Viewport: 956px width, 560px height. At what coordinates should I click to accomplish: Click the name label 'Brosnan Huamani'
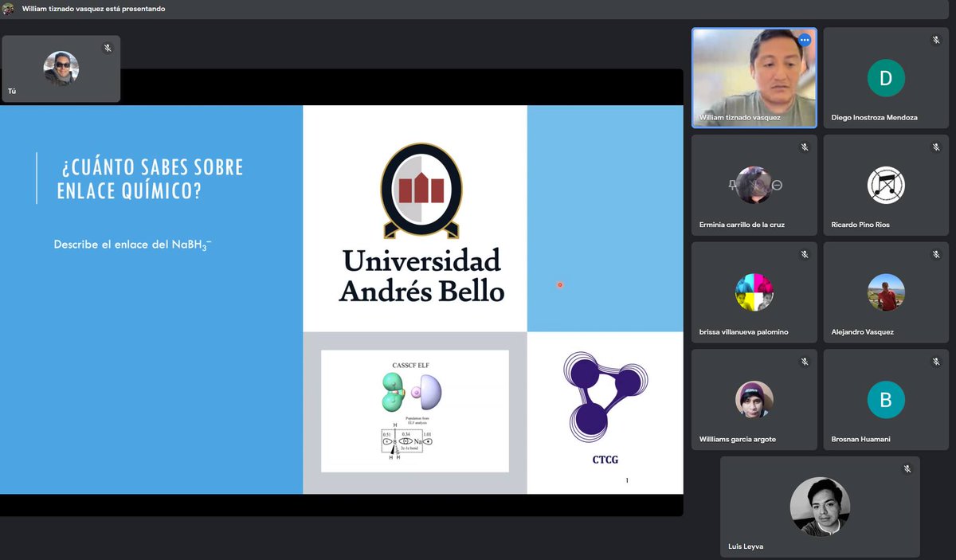[861, 439]
